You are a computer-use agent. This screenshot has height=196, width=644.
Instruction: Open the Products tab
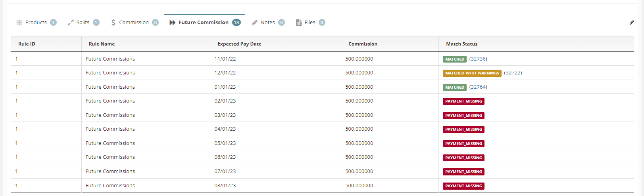(37, 23)
